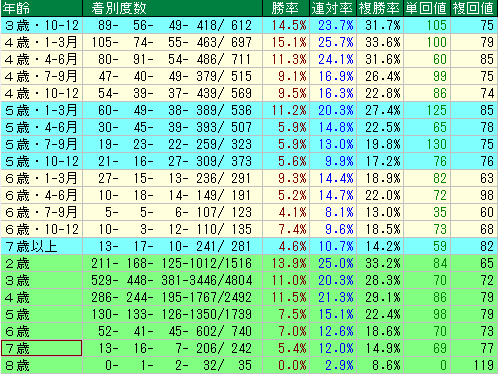This screenshot has width=498, height=374.
Task: Click the 529- 448- 381-3446/4804 record cell
Action: point(172,280)
